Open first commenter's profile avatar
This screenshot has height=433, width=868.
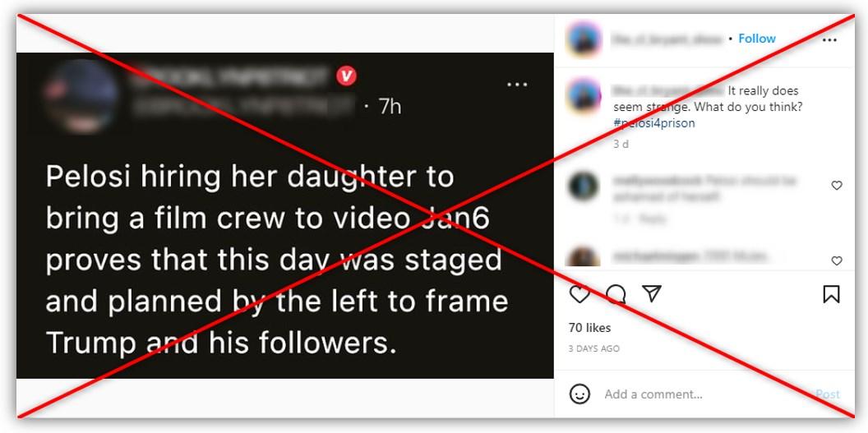584,187
